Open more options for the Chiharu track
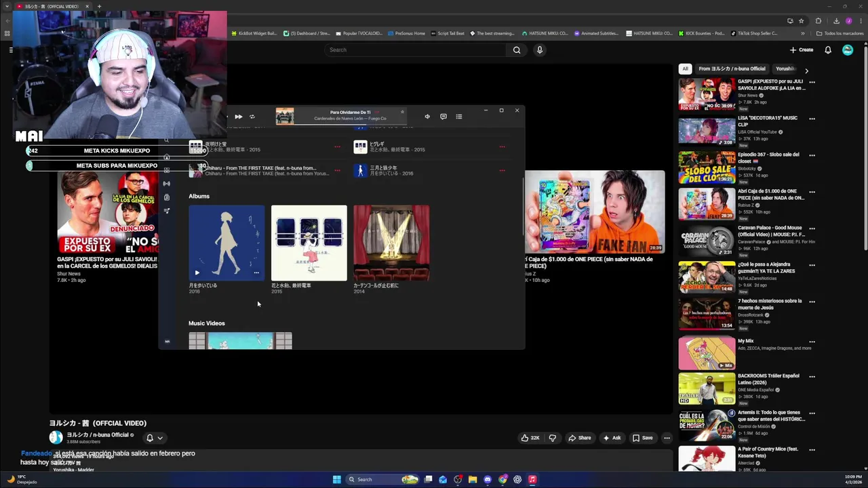The image size is (868, 488). 337,171
